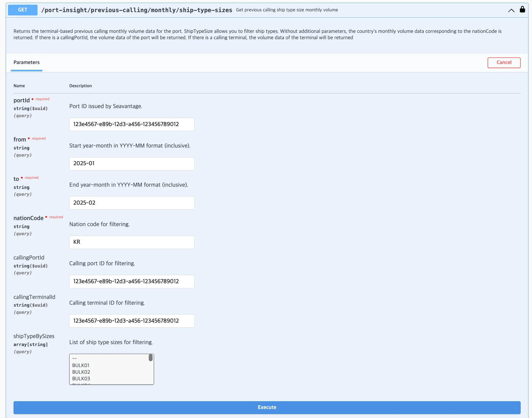Image resolution: width=532 pixels, height=418 pixels.
Task: Select BULK01 in ship type list
Action: 81,365
